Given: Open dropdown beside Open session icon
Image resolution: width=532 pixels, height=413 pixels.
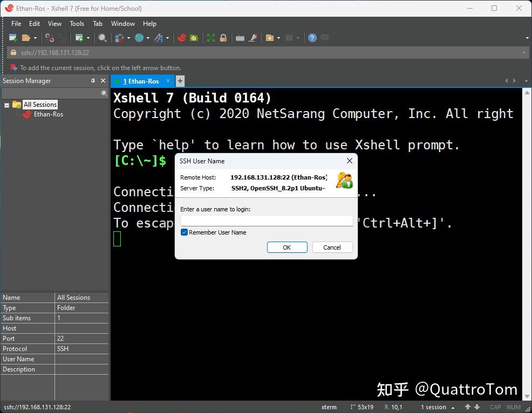Looking at the screenshot, I should click(x=35, y=38).
